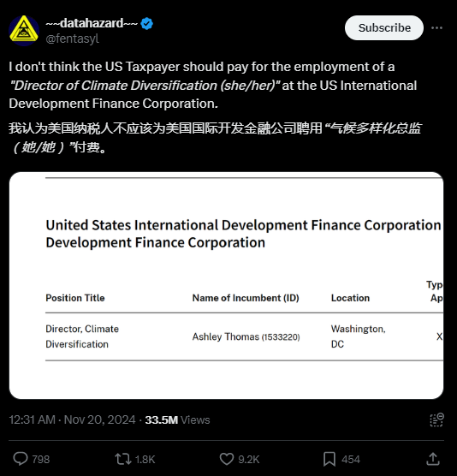457x476 pixels.
Task: Click the post analytics icon beside views
Action: 437,419
